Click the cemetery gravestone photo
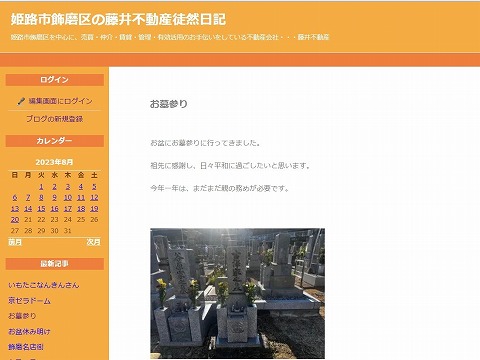Viewport: 480px width, 360px height. (x=237, y=293)
